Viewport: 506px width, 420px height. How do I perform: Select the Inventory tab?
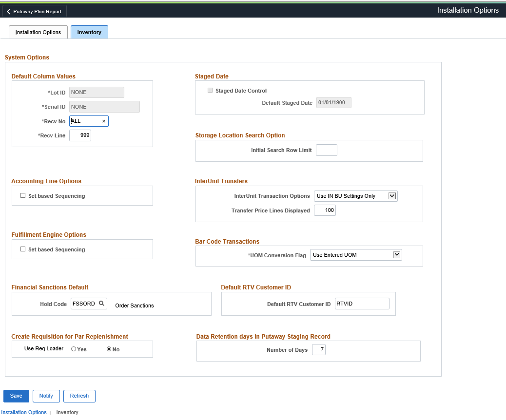[89, 32]
